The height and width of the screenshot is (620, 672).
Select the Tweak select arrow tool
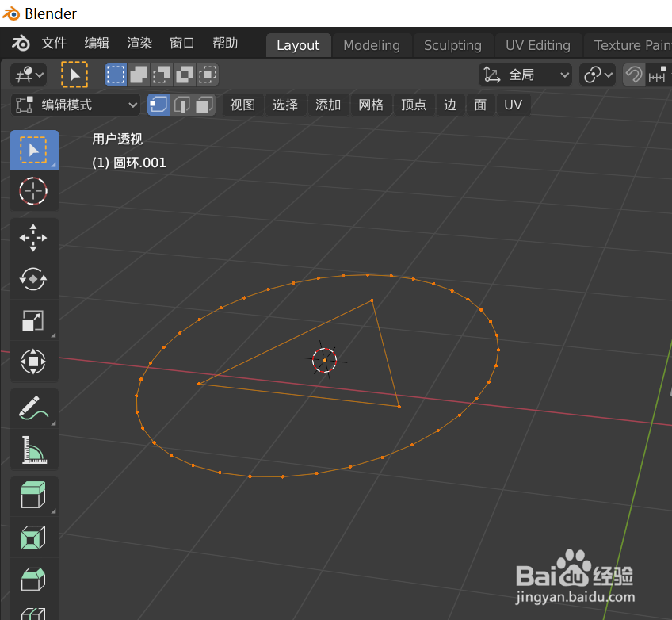33,149
